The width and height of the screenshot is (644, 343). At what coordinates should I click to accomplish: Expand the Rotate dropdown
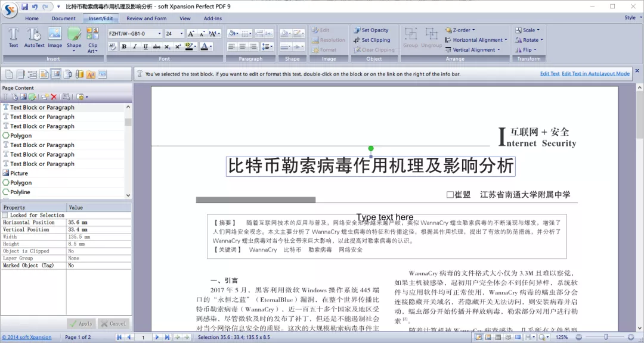tap(529, 40)
